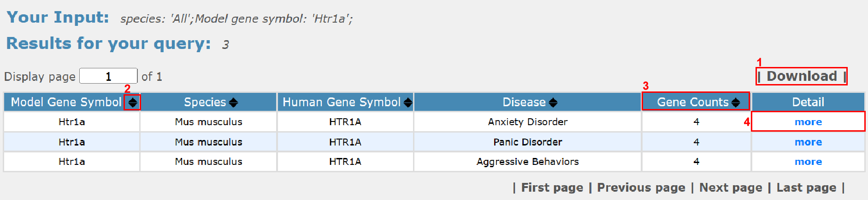Click the Detail column header

click(808, 102)
